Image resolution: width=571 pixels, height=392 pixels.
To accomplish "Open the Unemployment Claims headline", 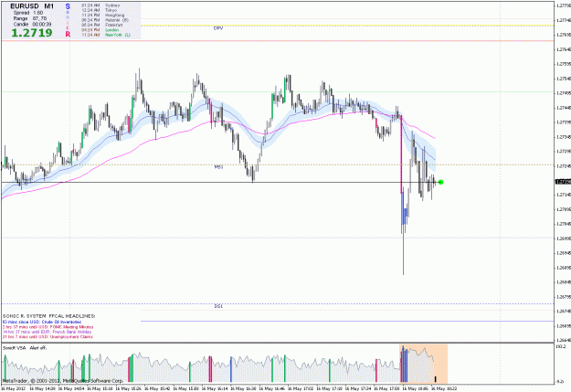I will 48,337.
